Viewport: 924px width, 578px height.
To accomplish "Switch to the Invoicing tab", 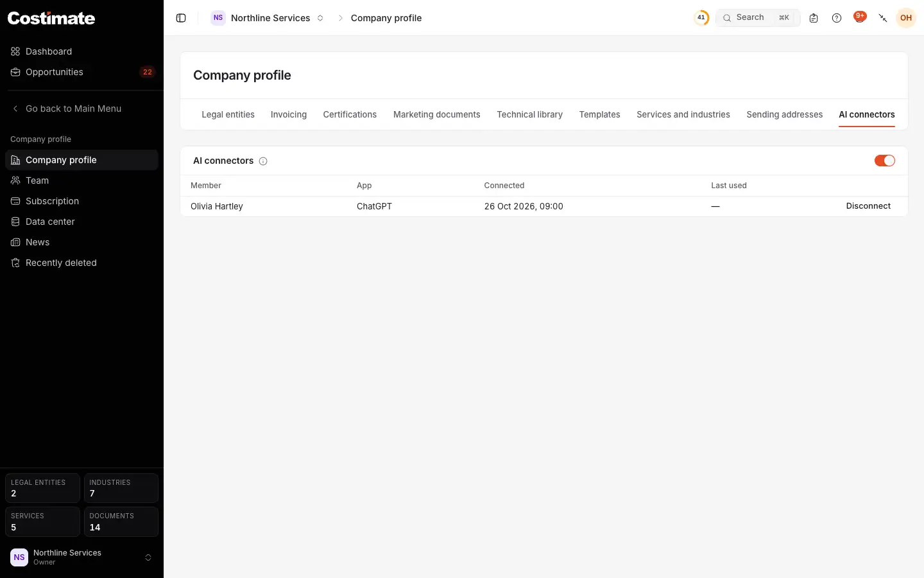I will tap(289, 114).
